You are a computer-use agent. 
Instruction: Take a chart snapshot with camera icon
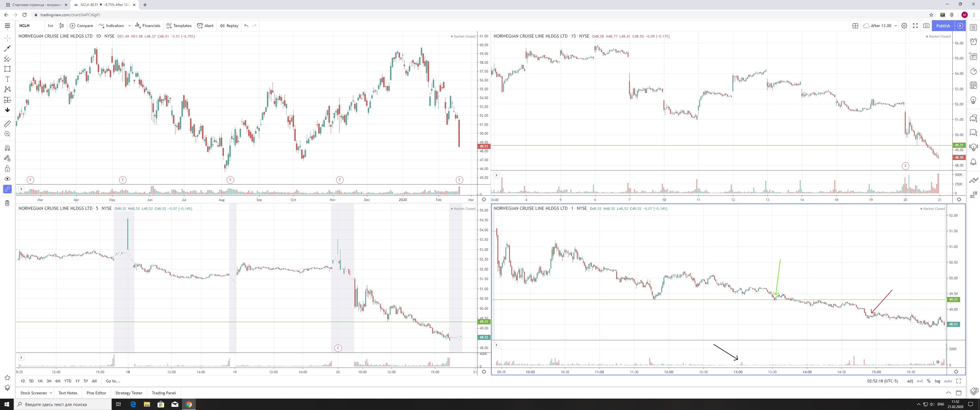926,25
